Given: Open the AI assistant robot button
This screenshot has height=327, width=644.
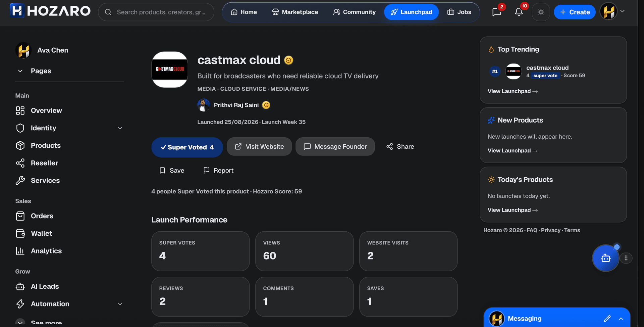Looking at the screenshot, I should 605,258.
